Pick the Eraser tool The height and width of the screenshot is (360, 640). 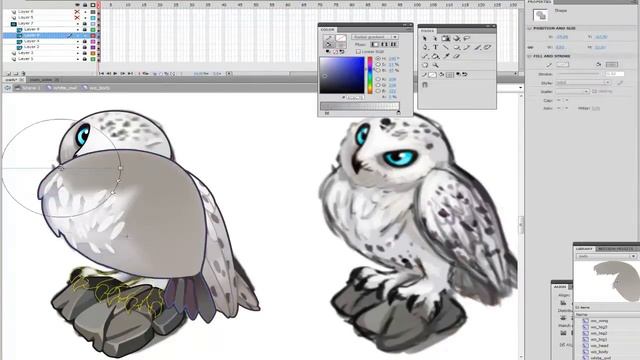[x=457, y=56]
